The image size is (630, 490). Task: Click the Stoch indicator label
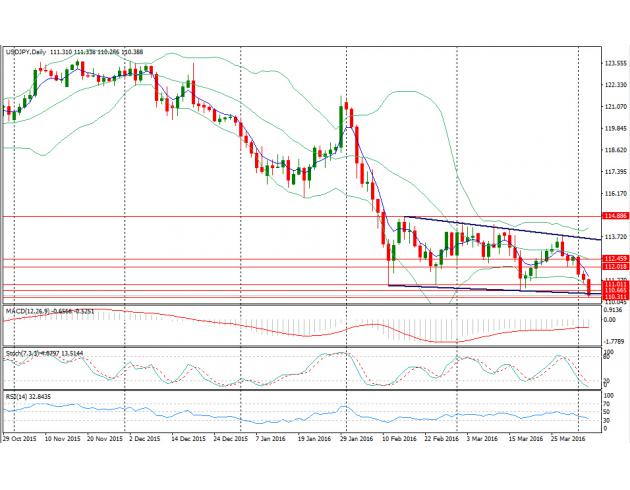point(18,354)
